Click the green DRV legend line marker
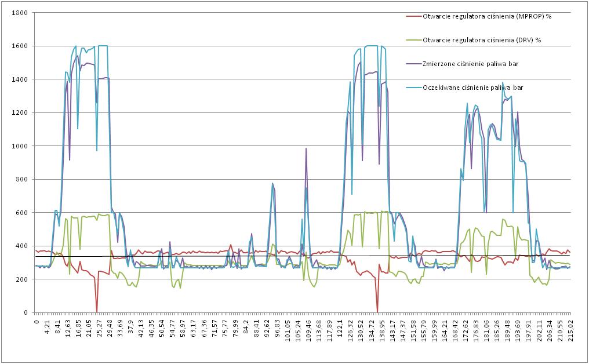This screenshot has height=364, width=589. click(x=413, y=40)
